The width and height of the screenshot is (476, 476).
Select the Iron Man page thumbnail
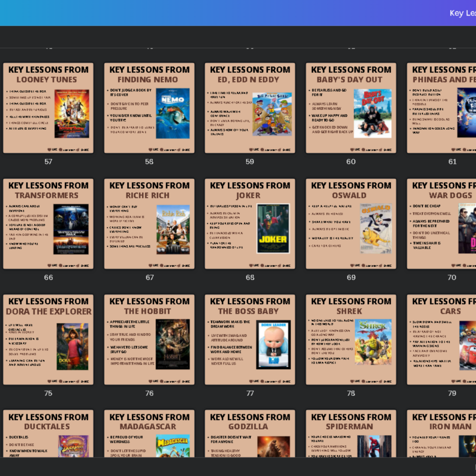tap(441, 433)
